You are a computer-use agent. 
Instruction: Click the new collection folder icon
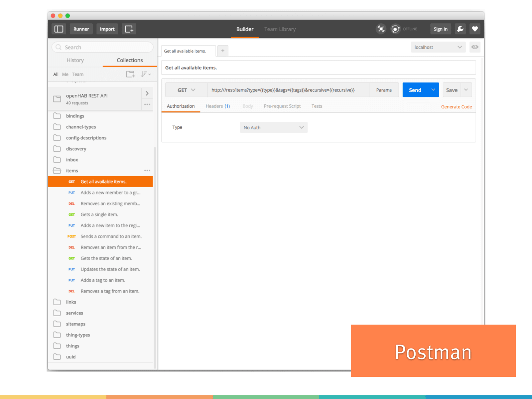tap(130, 74)
